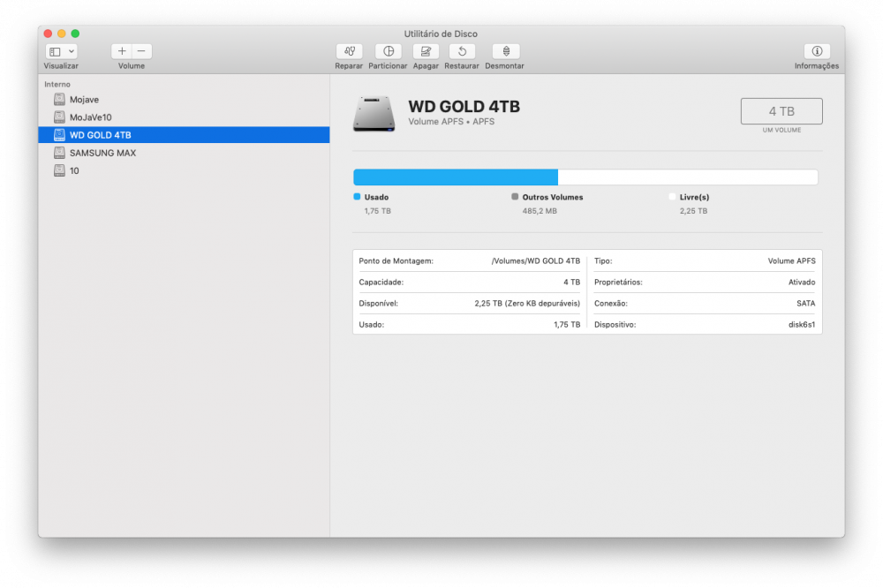Click the 1,75 TB value under Usado
This screenshot has height=588, width=883.
tap(377, 211)
